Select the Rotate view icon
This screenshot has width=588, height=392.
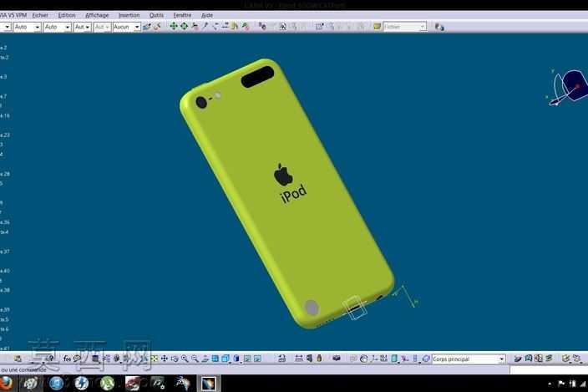(x=175, y=359)
